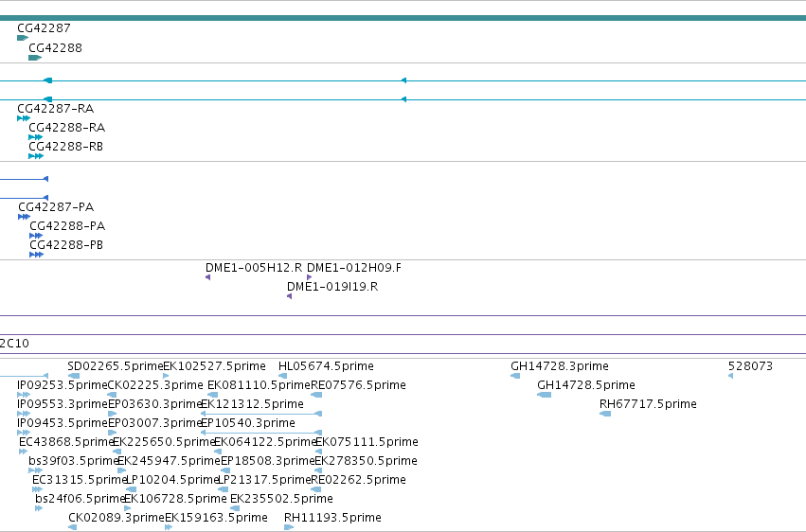Select EK075111.5prime EST label

[367, 443]
